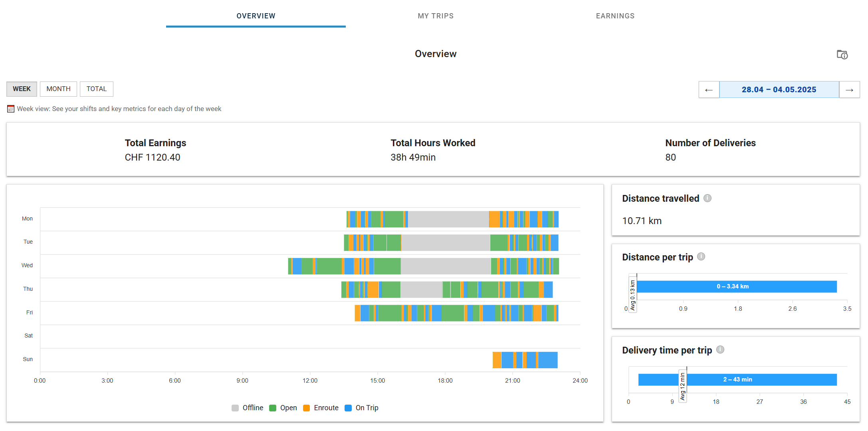Open the MY TRIPS tab
This screenshot has width=868, height=431.
[x=436, y=16]
